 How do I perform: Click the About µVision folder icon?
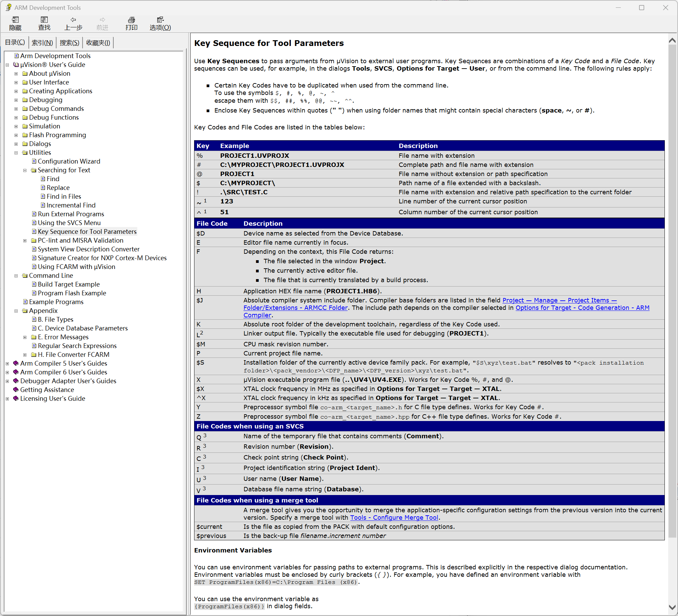pos(25,73)
